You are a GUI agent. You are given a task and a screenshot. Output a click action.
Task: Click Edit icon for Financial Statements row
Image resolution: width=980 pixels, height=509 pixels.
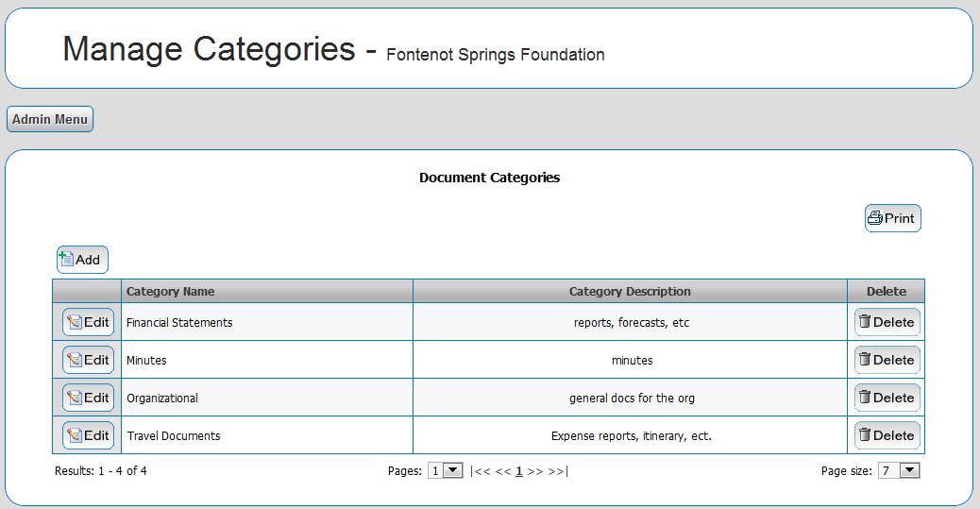[x=88, y=322]
